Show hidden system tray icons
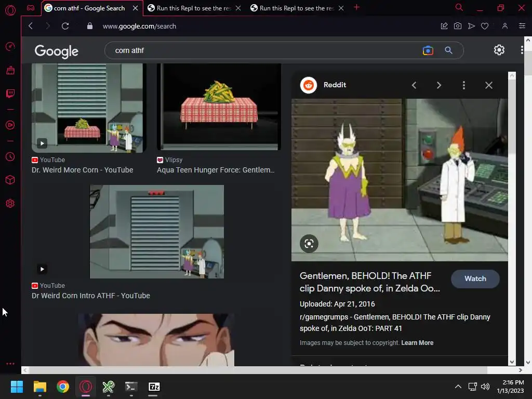 tap(458, 387)
